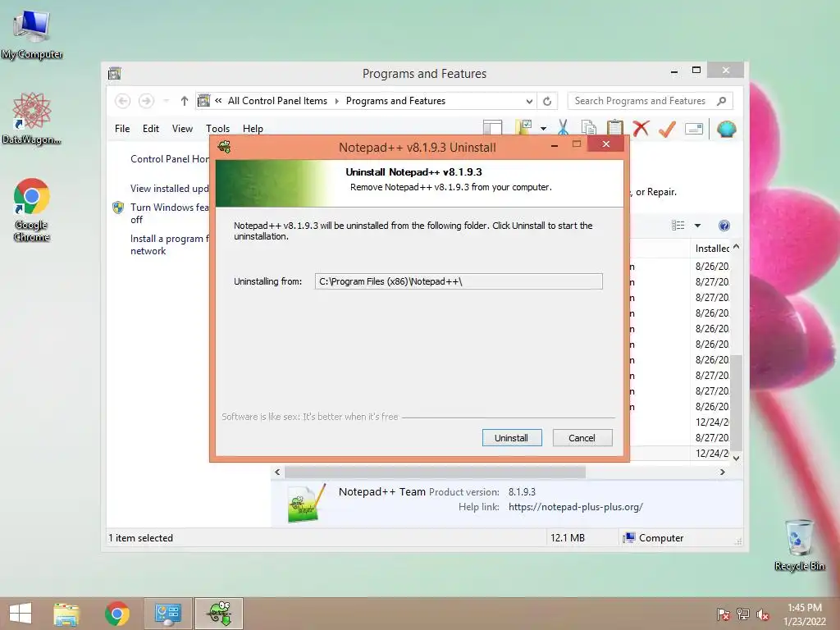Screen dimensions: 840x630
Task: Click the Programs and Features breadcrumb
Action: [x=395, y=101]
